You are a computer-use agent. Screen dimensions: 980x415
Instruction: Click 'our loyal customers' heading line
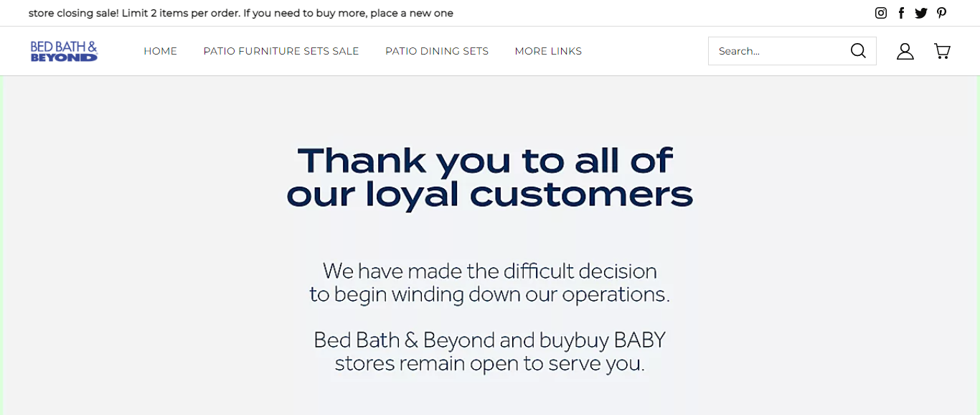(490, 195)
